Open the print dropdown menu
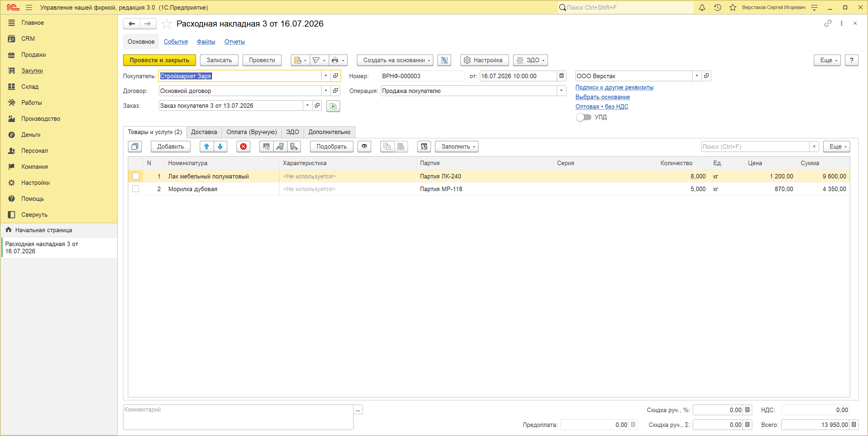868x436 pixels. tap(338, 60)
